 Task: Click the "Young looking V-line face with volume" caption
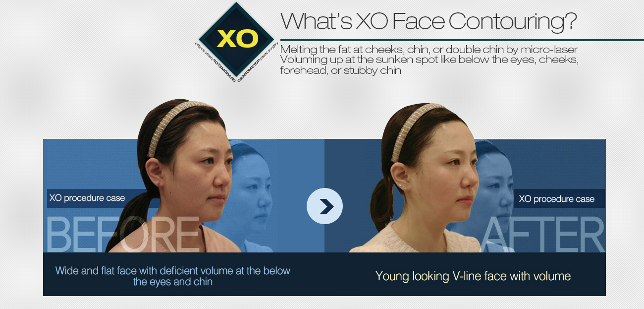pyautogui.click(x=473, y=276)
